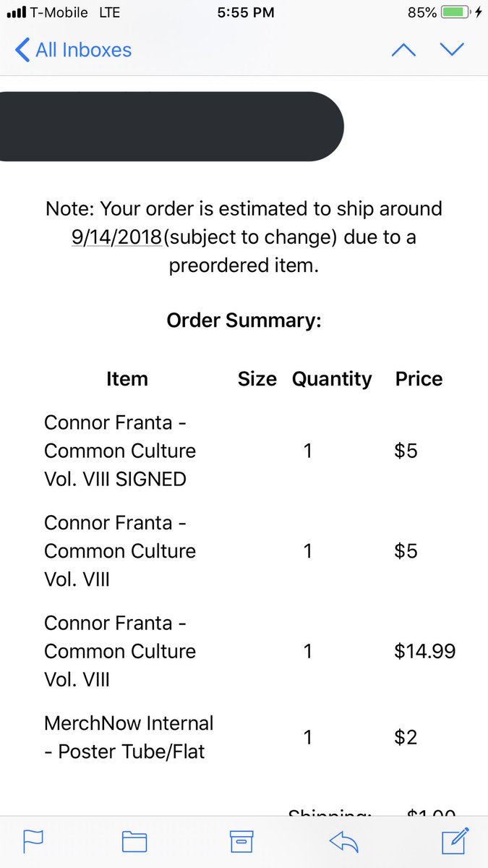Tap the $14.99 price entry
The image size is (488, 868).
(x=425, y=651)
